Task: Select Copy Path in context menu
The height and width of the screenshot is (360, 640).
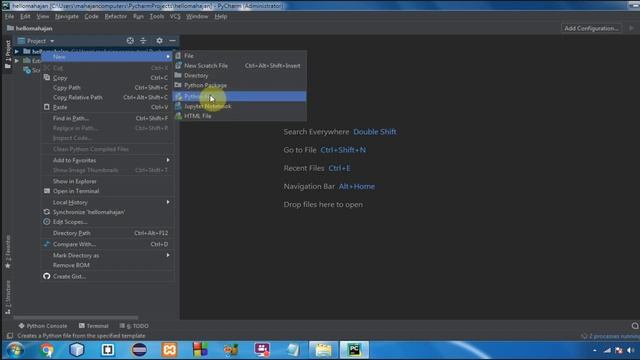Action: click(108, 87)
